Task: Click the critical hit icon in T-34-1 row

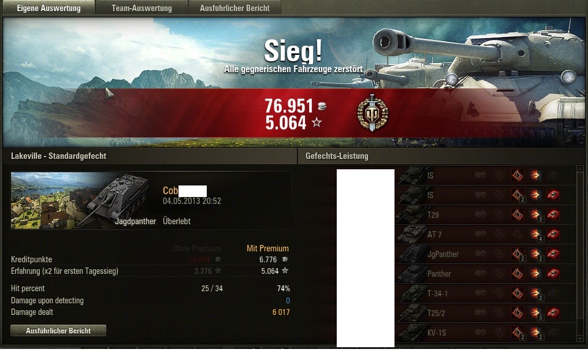Action: (x=518, y=293)
